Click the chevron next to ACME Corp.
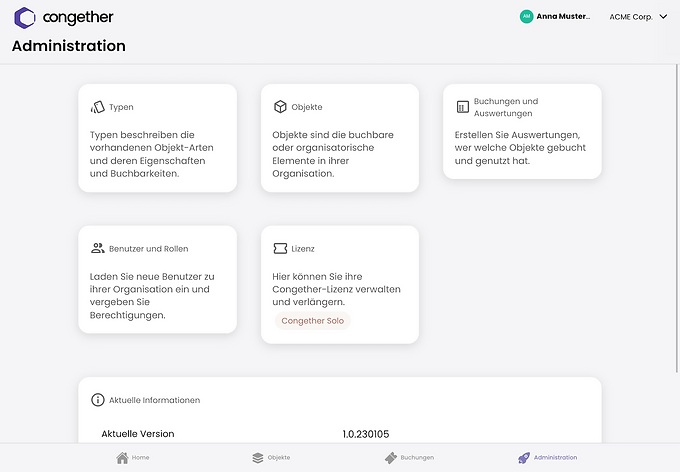 tap(663, 16)
